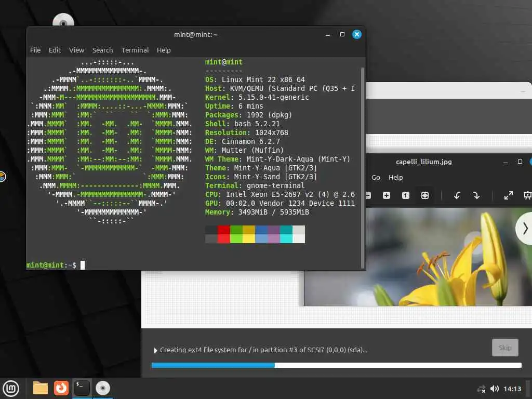This screenshot has height=399, width=532.
Task: Expand the installer progress details arrow
Action: (155, 350)
